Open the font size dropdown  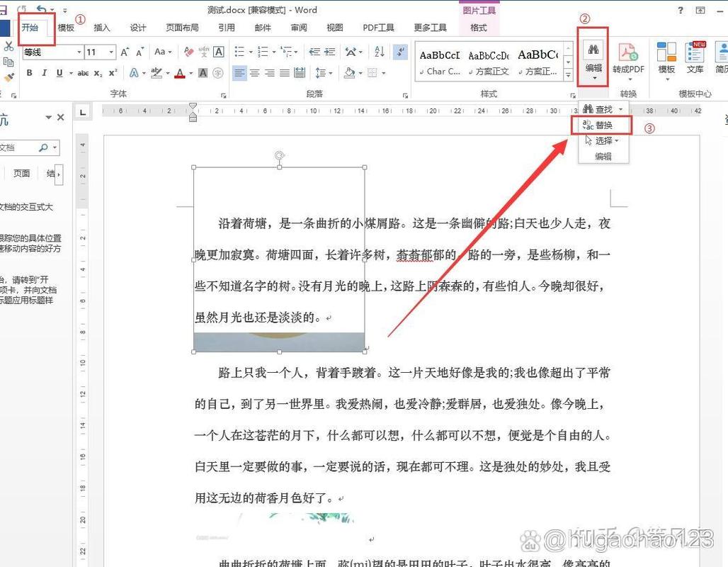point(111,52)
